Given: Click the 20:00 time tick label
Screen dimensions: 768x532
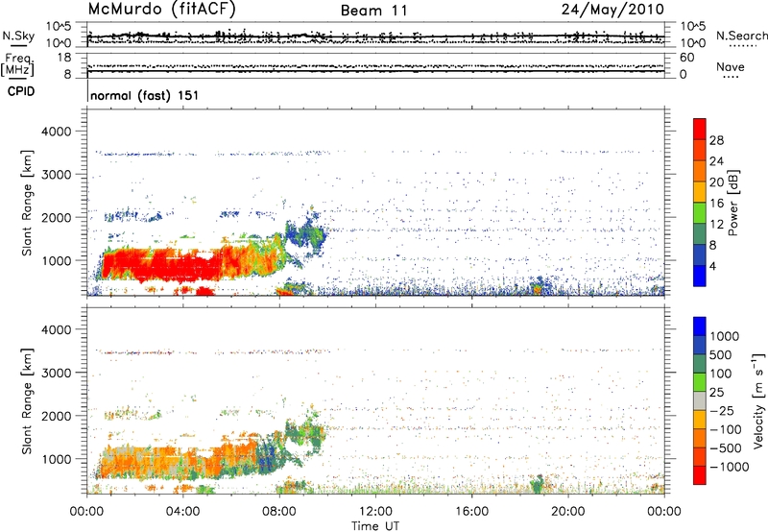Looking at the screenshot, I should [x=567, y=512].
